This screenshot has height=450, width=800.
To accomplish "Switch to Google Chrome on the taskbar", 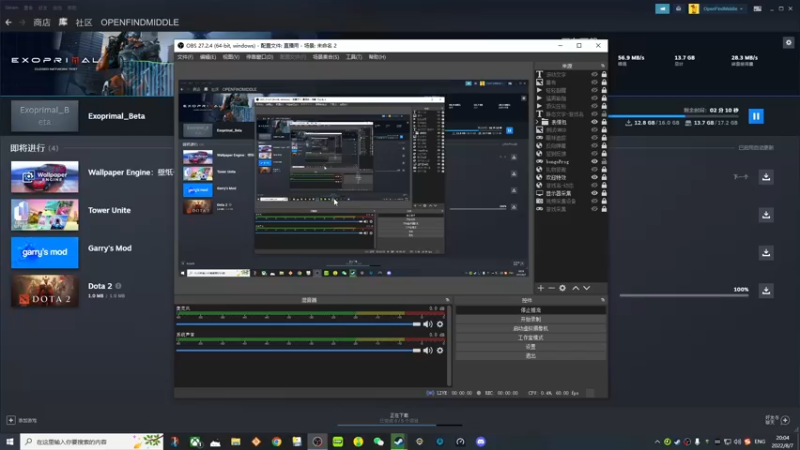I will (277, 442).
